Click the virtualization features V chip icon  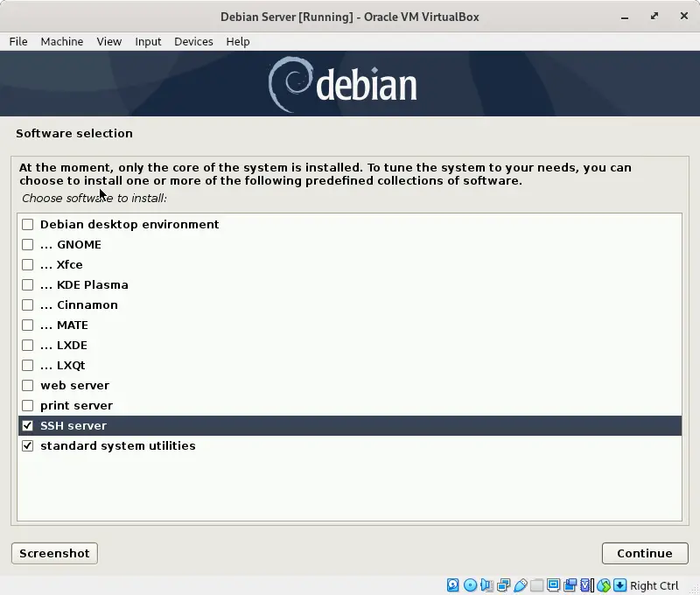(x=586, y=584)
